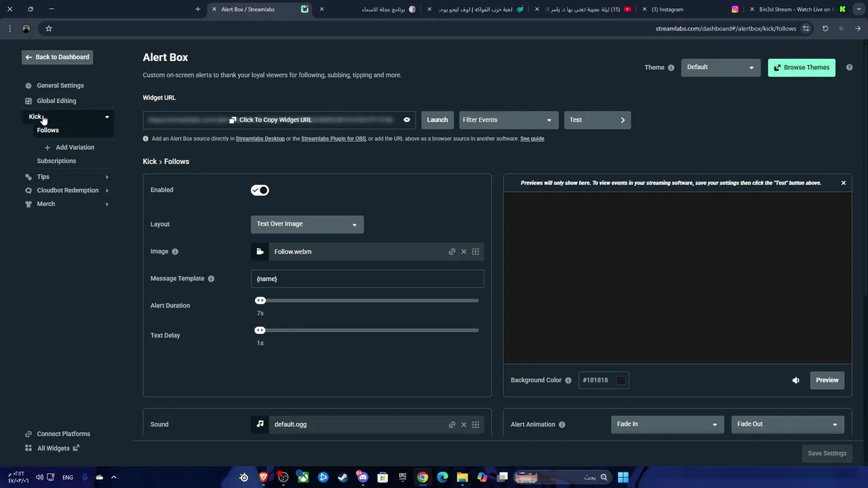The width and height of the screenshot is (868, 488).
Task: Open Subscriptions under Kick
Action: [x=56, y=161]
